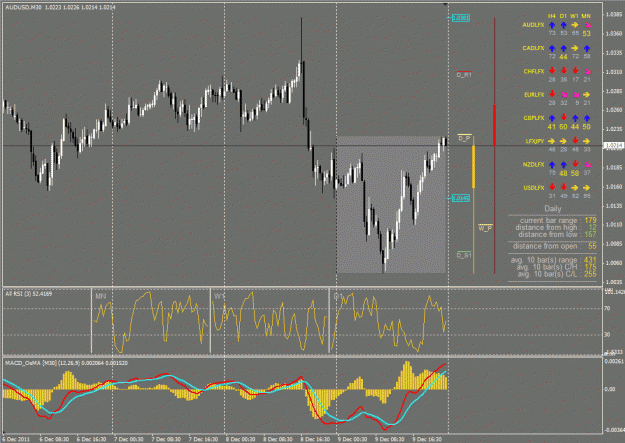Click the avg. 10 bar(s) range value 431

(590, 260)
